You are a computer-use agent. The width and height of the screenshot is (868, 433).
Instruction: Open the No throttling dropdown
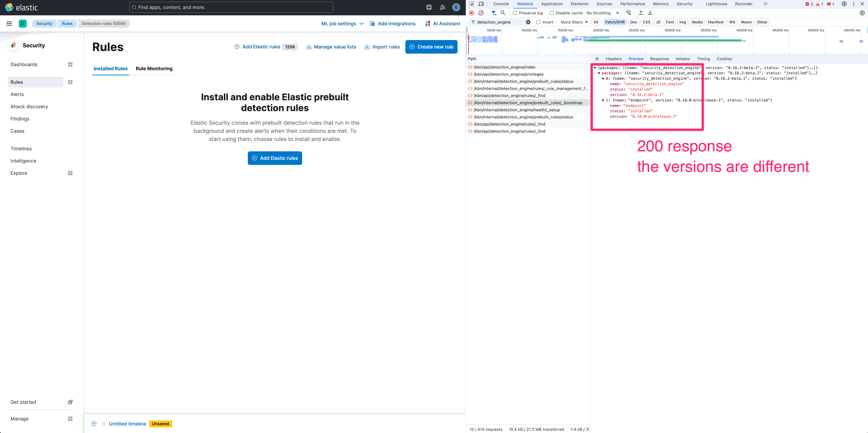click(603, 13)
